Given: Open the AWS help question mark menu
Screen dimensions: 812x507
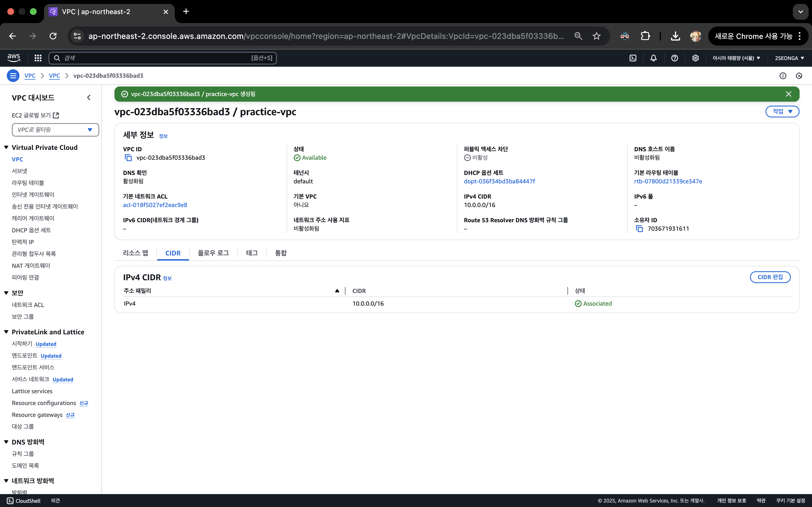Looking at the screenshot, I should tap(674, 58).
